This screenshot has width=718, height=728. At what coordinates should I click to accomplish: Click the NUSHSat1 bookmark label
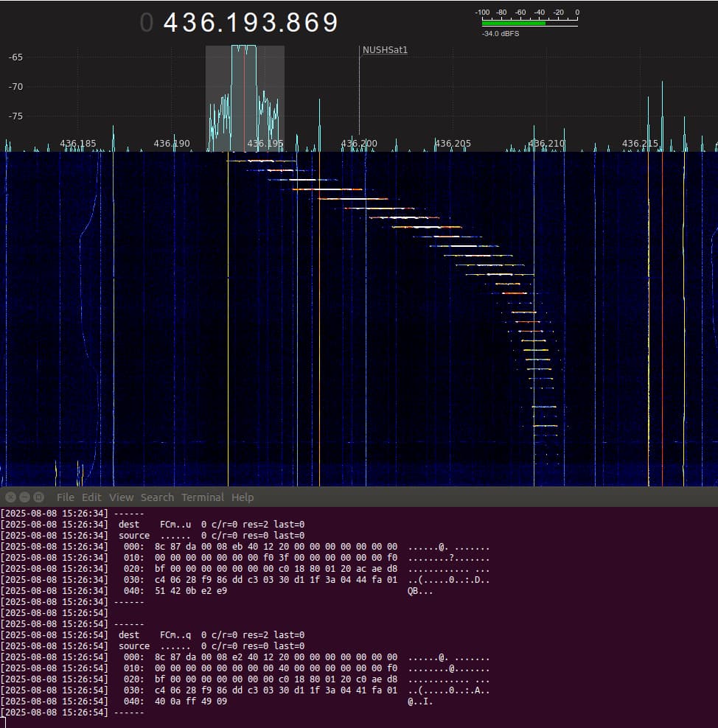[385, 50]
